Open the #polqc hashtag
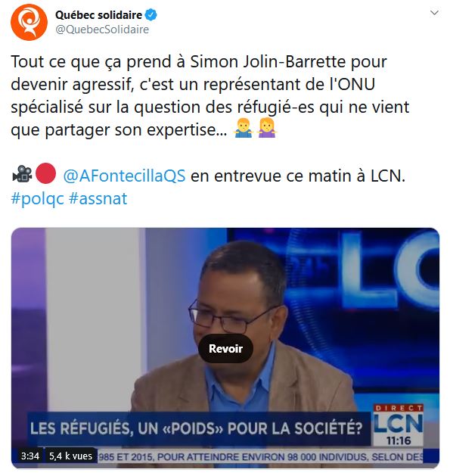 (x=38, y=199)
